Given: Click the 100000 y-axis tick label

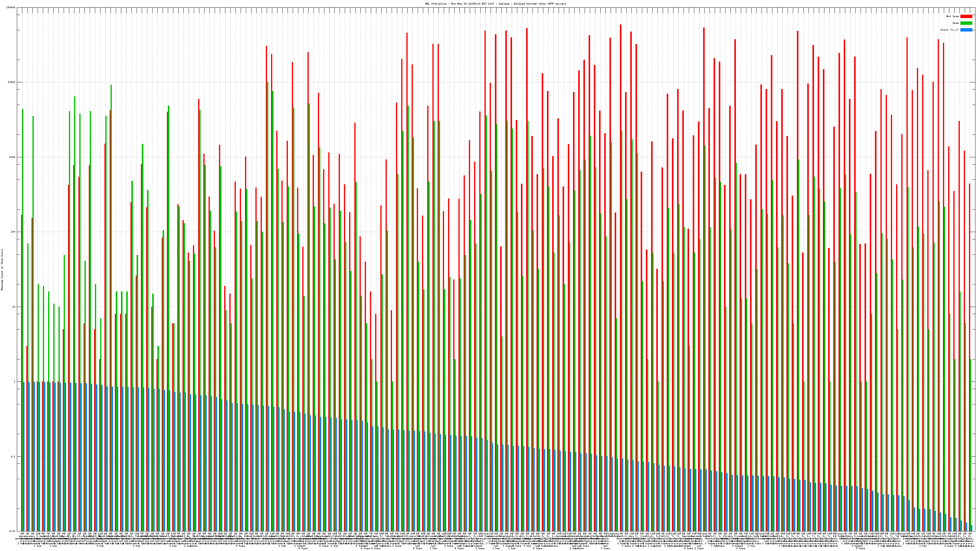Looking at the screenshot, I should [x=11, y=8].
